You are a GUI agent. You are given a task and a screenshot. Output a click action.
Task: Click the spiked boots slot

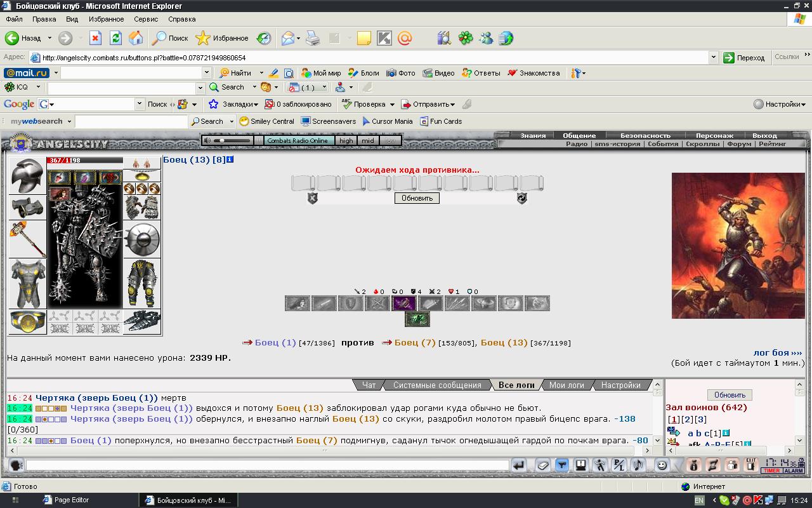tap(142, 321)
